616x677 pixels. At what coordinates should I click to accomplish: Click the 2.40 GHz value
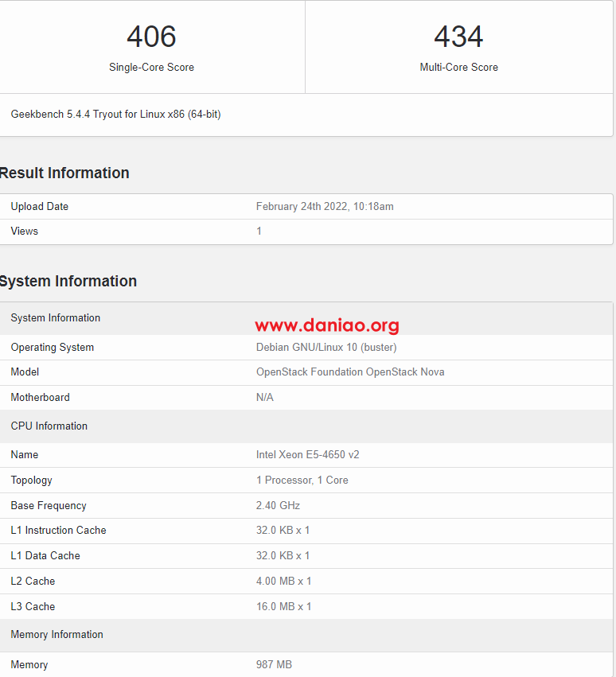click(x=278, y=506)
